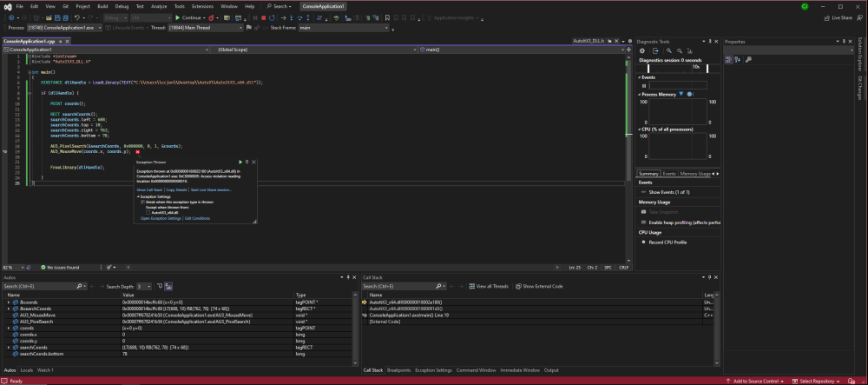The height and width of the screenshot is (385, 868).
Task: Open the Global Scope dropdown
Action: point(313,50)
